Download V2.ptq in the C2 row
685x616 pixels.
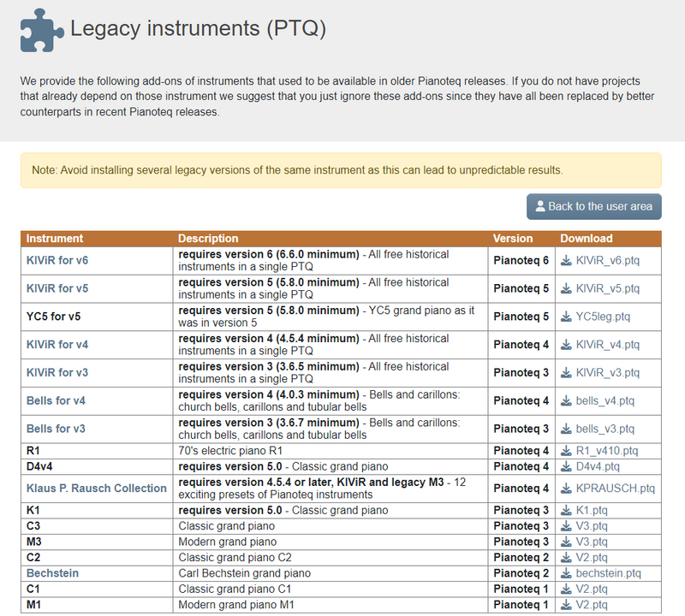tap(592, 558)
